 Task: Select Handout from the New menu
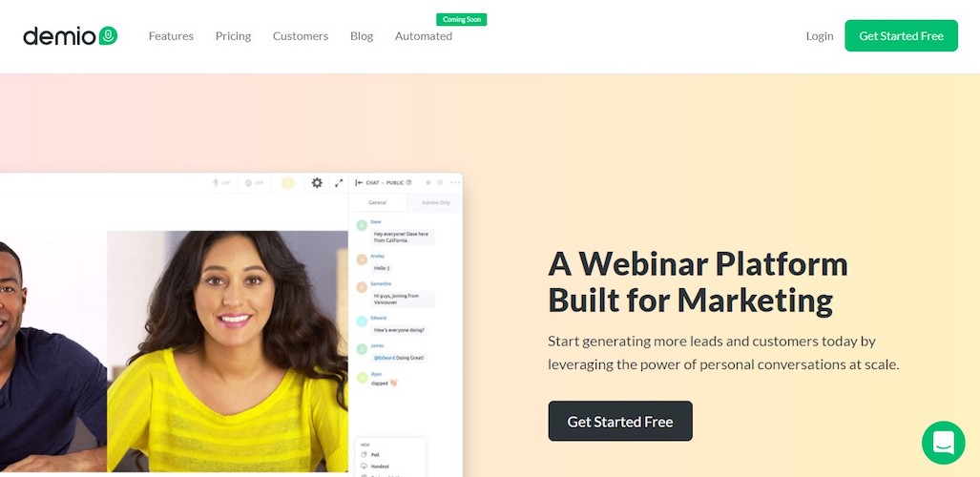pos(376,467)
